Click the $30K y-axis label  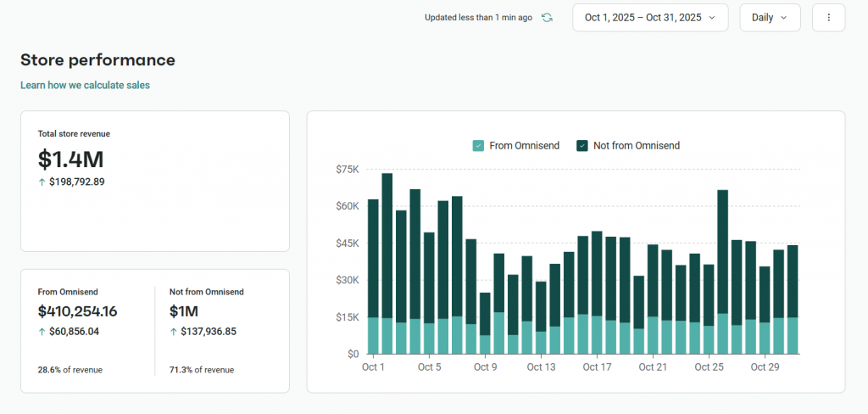click(x=348, y=280)
